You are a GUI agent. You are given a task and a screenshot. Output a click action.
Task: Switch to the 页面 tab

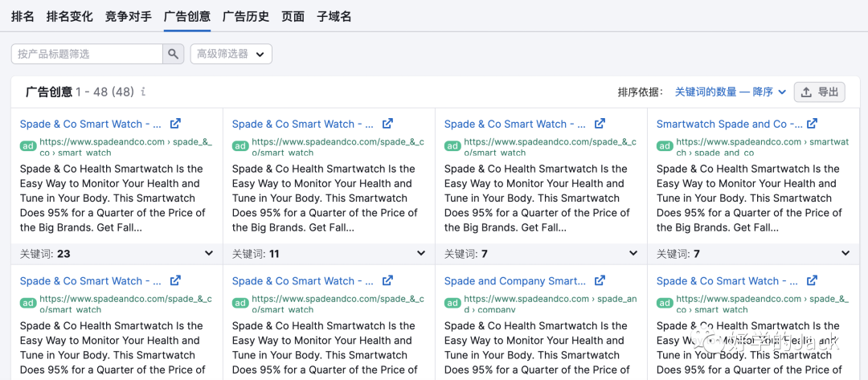tap(293, 16)
